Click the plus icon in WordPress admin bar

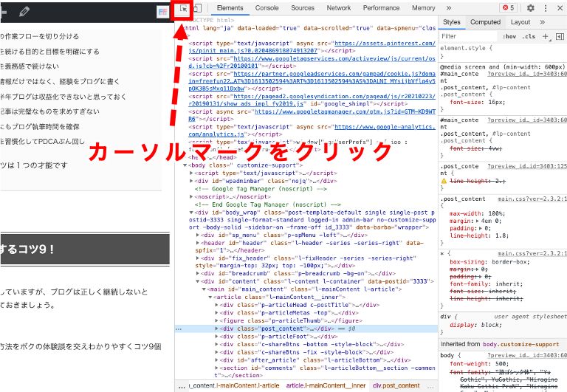[x=3, y=12]
